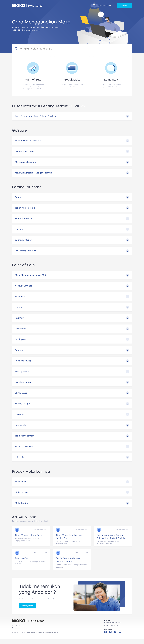Expand the Payments accordion under Point of Sale
The image size is (144, 644).
(72, 296)
